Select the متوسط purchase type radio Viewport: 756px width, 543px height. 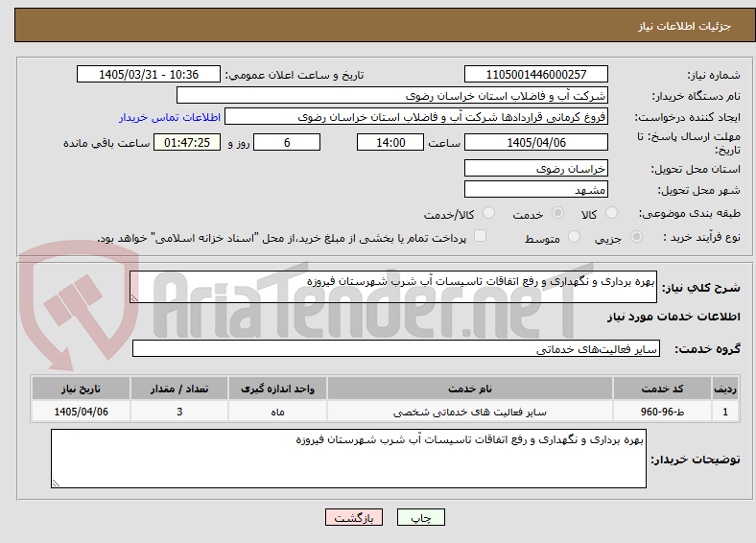point(574,237)
